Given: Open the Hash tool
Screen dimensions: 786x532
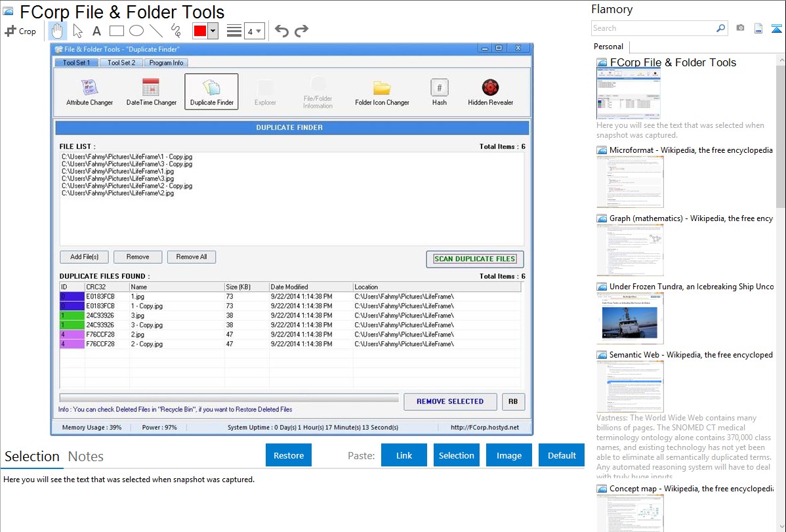Looking at the screenshot, I should (439, 92).
